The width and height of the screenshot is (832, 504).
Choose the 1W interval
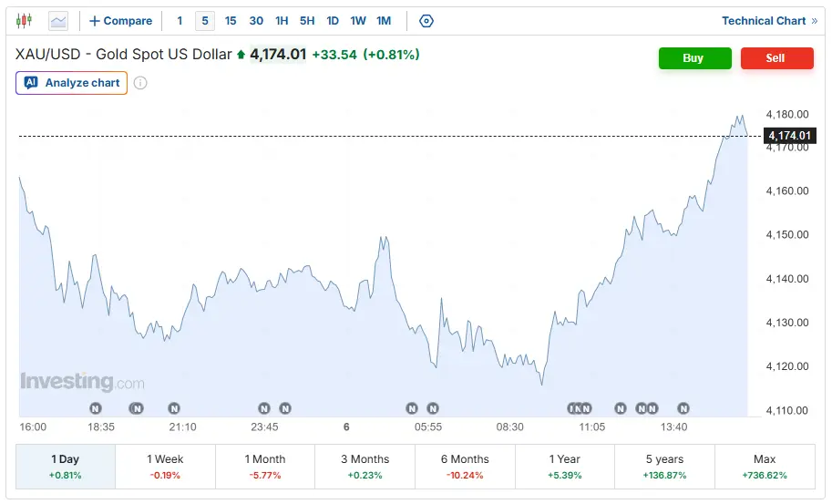(x=358, y=21)
